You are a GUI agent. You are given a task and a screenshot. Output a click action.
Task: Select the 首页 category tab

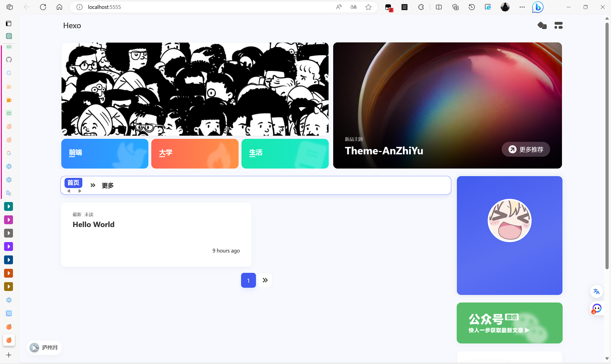click(73, 183)
